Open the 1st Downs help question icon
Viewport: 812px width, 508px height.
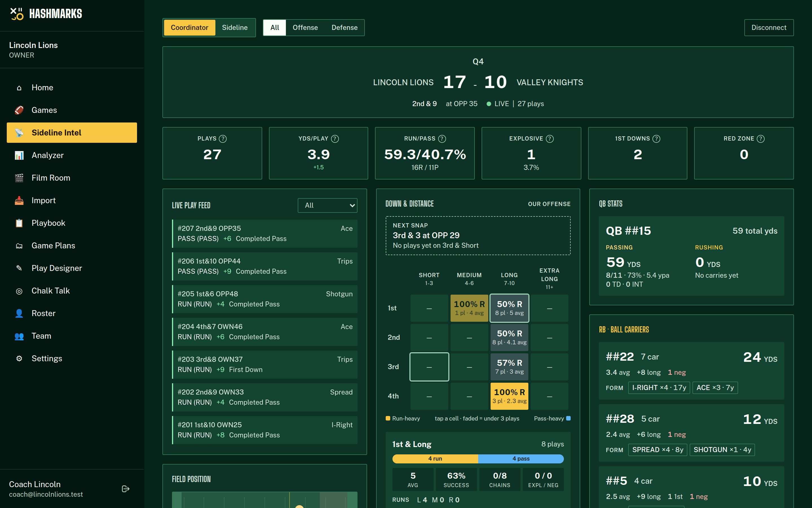[x=656, y=139]
